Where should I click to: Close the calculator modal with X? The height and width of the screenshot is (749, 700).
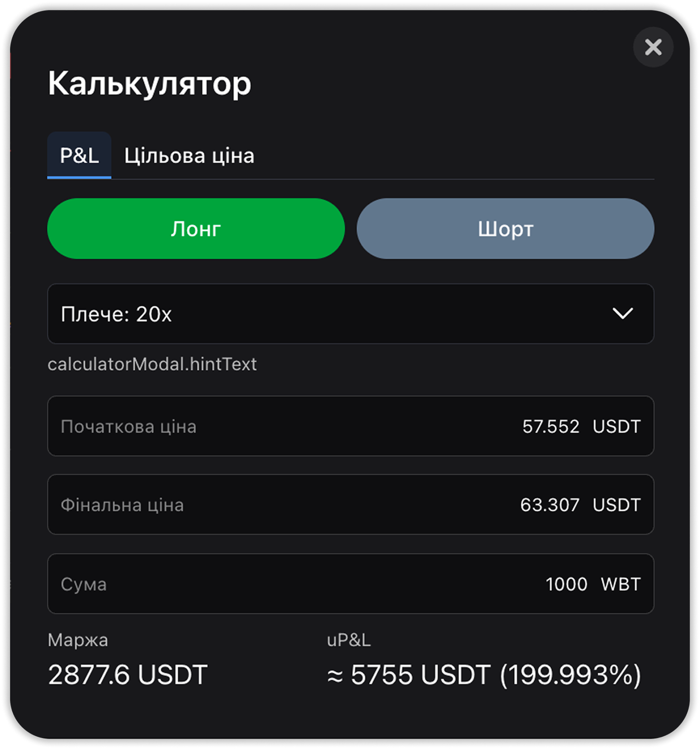[653, 47]
